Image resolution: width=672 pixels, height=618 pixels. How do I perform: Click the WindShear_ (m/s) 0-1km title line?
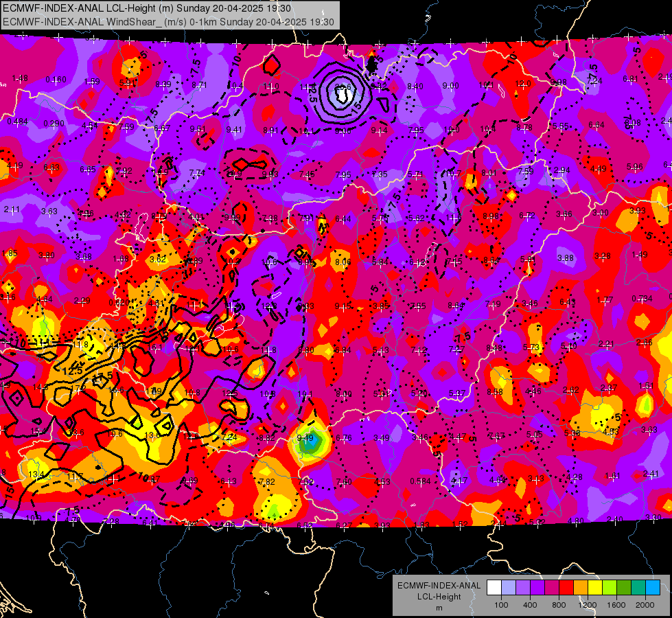168,22
